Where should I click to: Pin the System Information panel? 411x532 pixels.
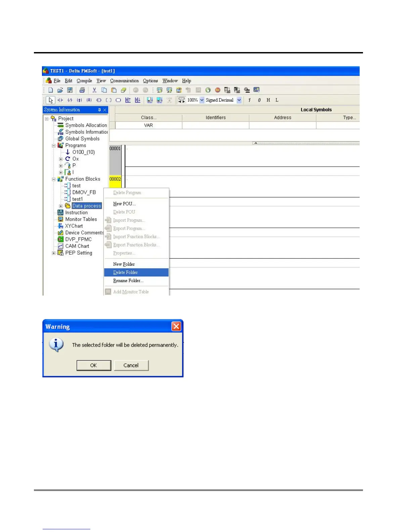(99, 110)
